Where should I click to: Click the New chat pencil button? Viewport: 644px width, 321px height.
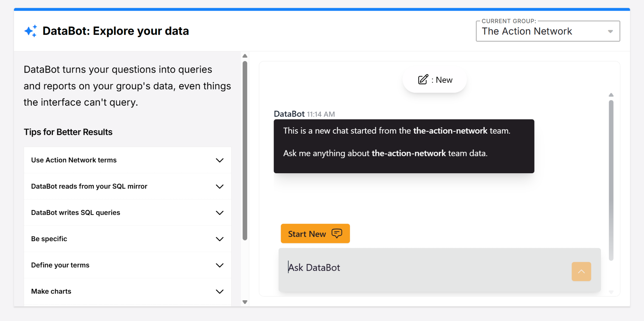coord(435,80)
